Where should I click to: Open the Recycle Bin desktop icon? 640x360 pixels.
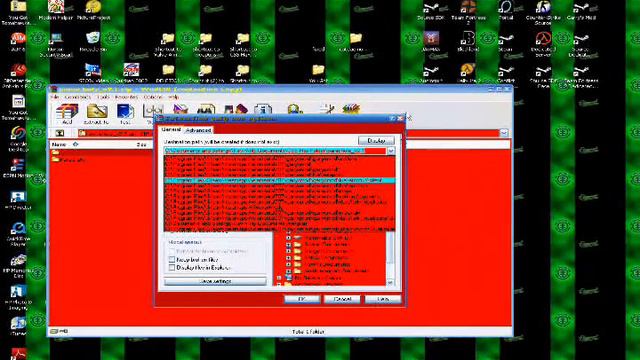tap(93, 42)
